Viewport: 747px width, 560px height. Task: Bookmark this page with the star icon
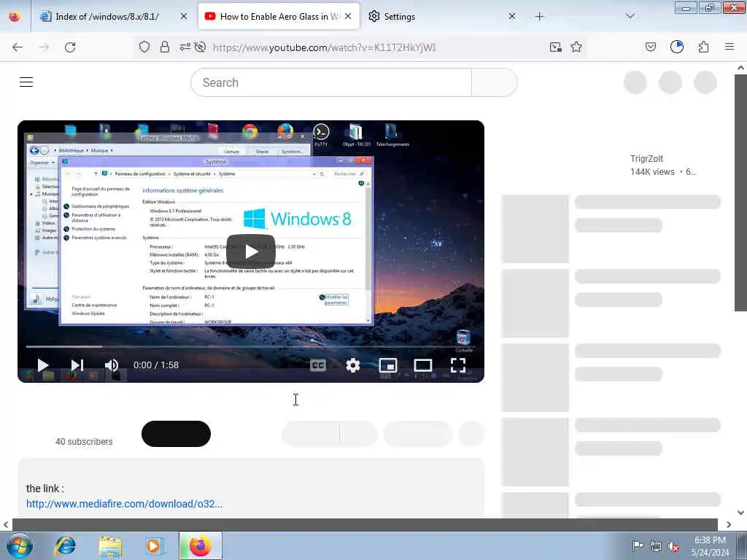[576, 47]
